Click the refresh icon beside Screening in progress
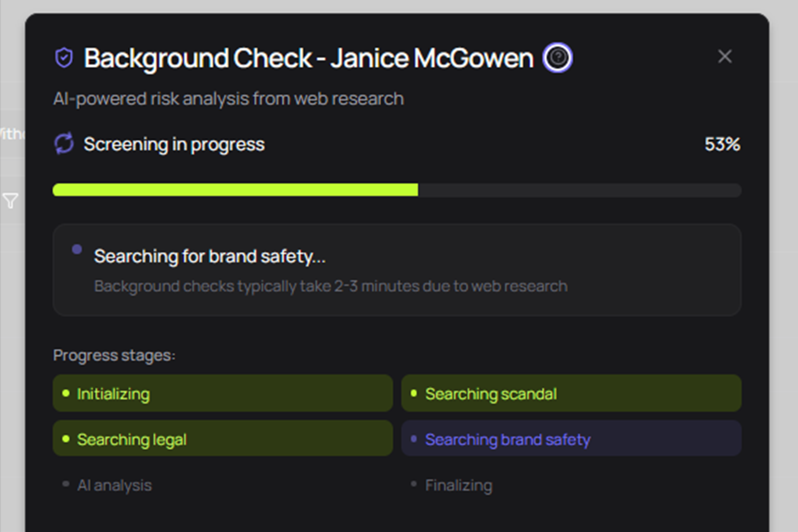Image resolution: width=798 pixels, height=532 pixels. [64, 144]
